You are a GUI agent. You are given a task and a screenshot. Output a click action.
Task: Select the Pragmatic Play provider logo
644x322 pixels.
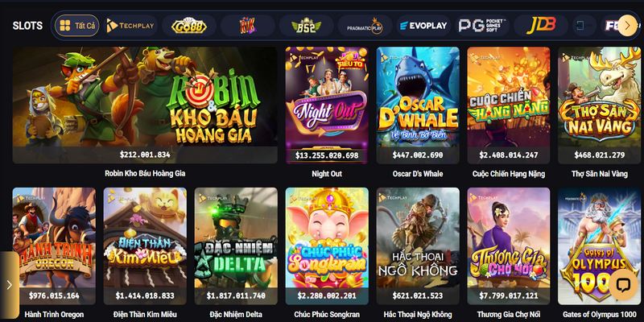(365, 26)
